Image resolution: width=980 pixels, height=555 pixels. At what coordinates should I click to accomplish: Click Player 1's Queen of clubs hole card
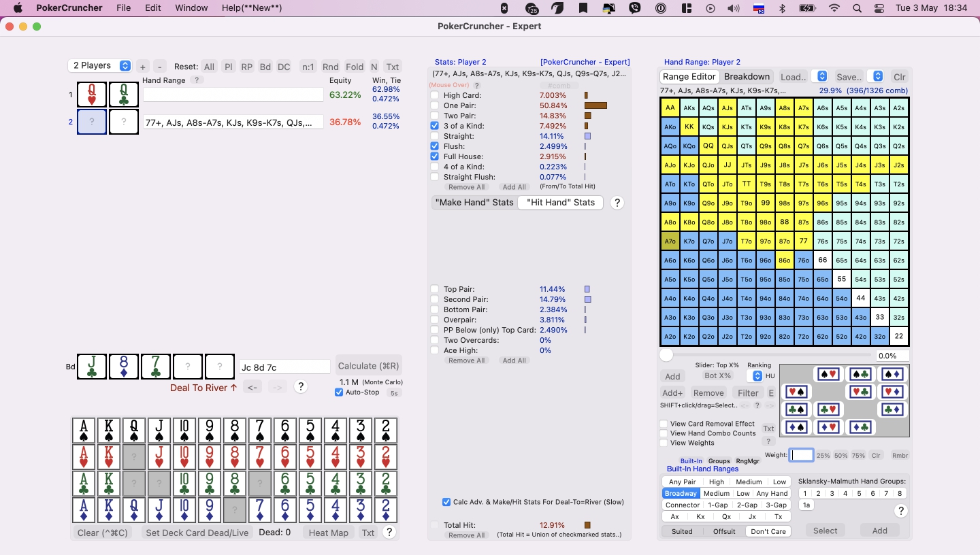(x=124, y=95)
